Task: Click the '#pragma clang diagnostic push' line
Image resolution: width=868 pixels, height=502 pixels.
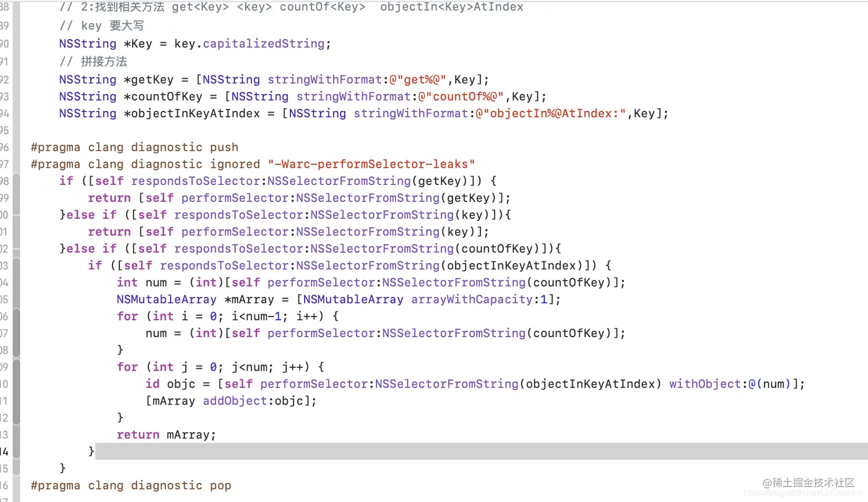Action: tap(134, 147)
